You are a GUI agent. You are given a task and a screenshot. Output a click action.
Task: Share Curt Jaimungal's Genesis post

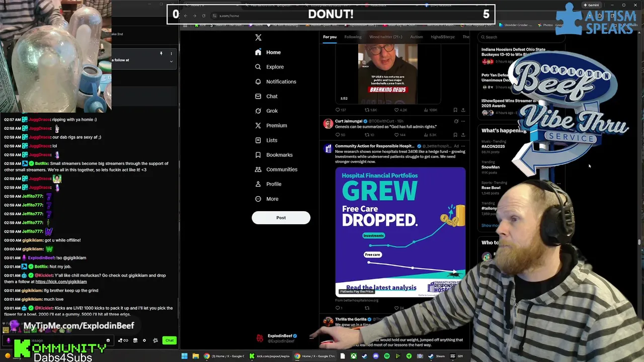point(463,135)
